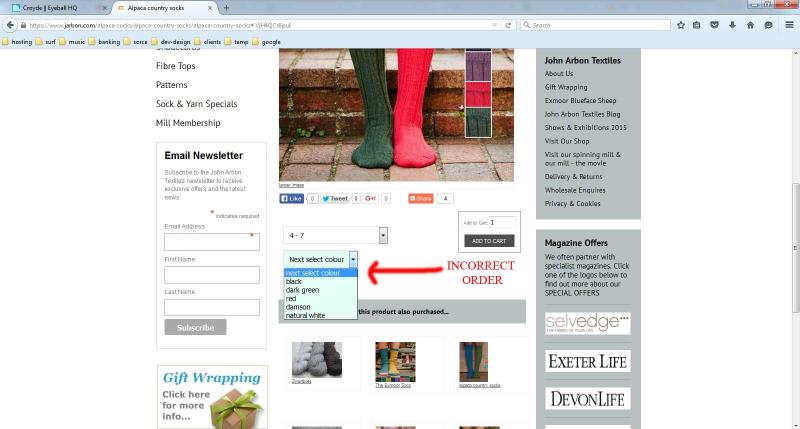Image resolution: width=800 pixels, height=429 pixels.
Task: Bookmark this page with the star icon
Action: (681, 25)
